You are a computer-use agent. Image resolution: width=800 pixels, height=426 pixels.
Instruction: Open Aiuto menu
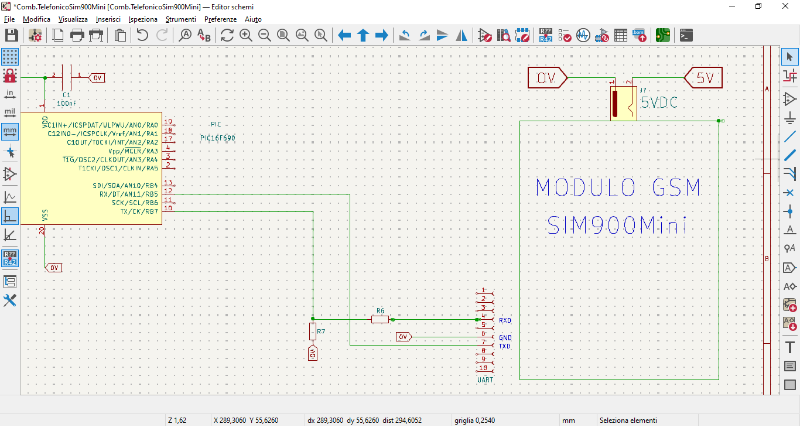pos(253,19)
